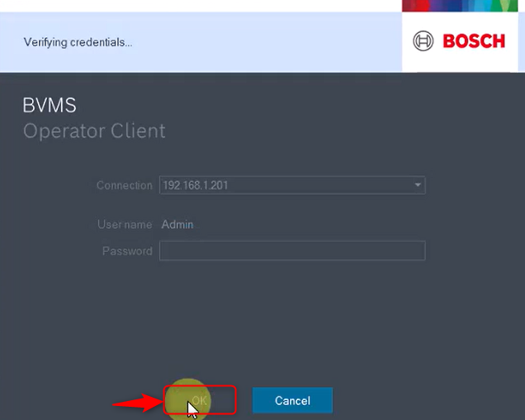Click the BVMS title text
This screenshot has width=525, height=420.
[50, 105]
